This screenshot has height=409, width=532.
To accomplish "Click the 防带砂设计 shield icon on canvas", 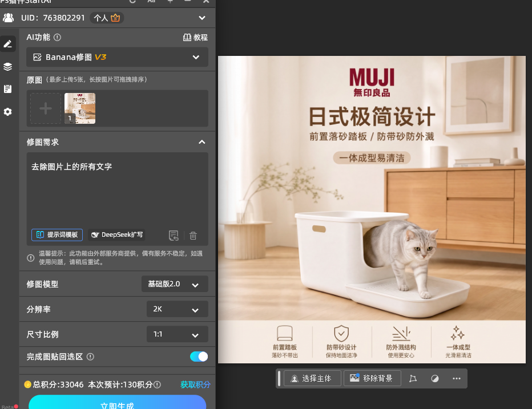I will tap(341, 333).
